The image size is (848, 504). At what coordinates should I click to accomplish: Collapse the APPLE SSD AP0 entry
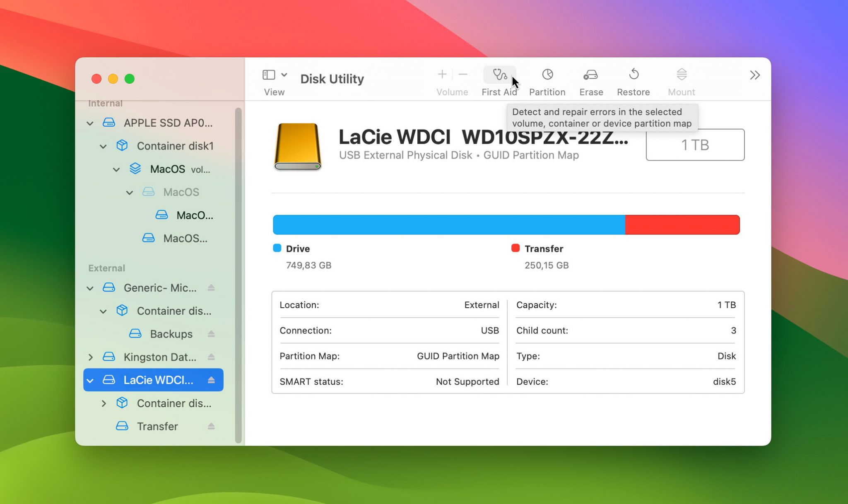coord(90,123)
